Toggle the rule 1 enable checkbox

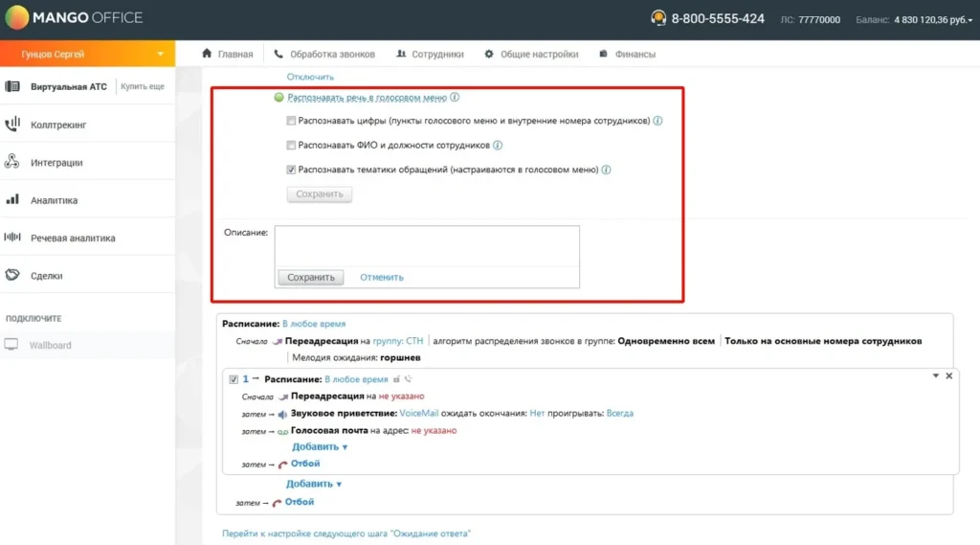234,379
